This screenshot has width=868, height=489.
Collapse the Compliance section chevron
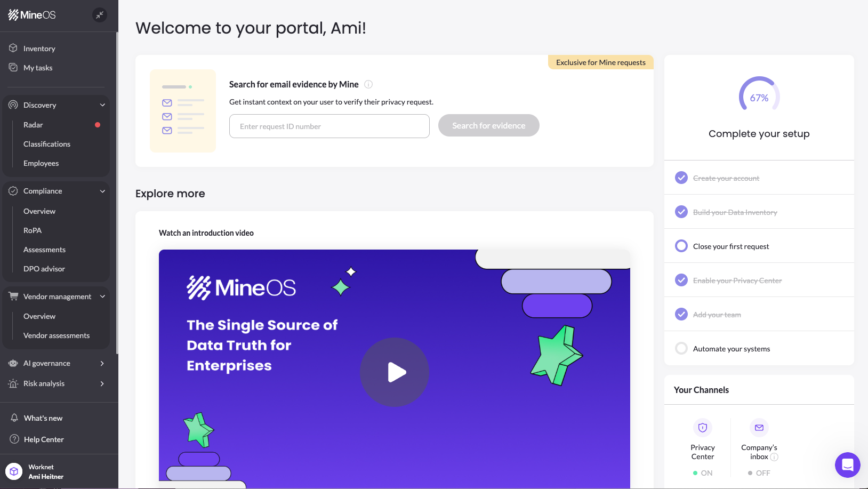pyautogui.click(x=102, y=191)
